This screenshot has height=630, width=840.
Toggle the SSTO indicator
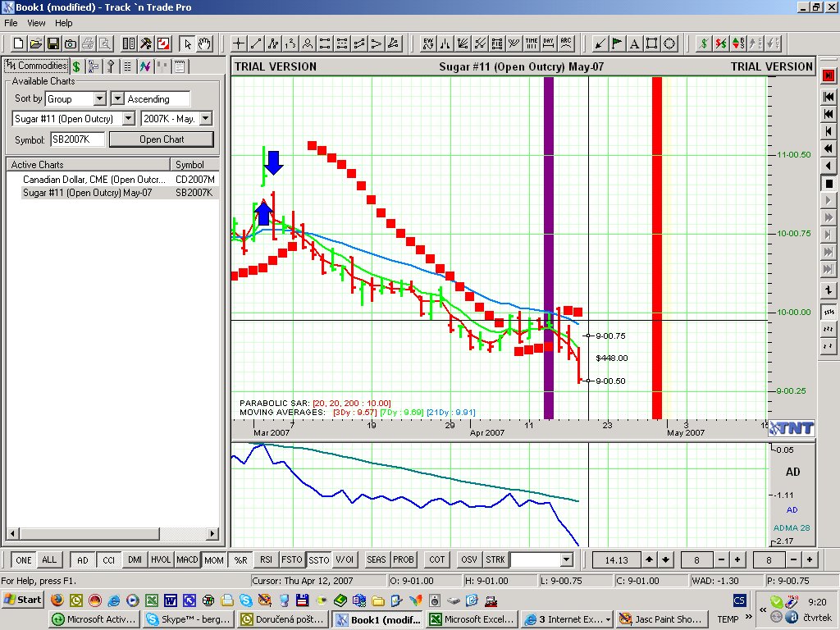tap(319, 559)
